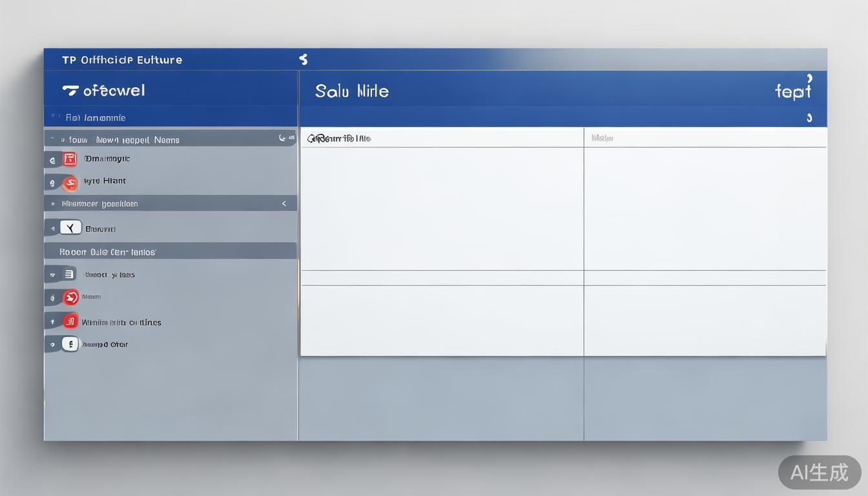Click the grey list document icon
This screenshot has width=868, height=496.
click(x=69, y=274)
